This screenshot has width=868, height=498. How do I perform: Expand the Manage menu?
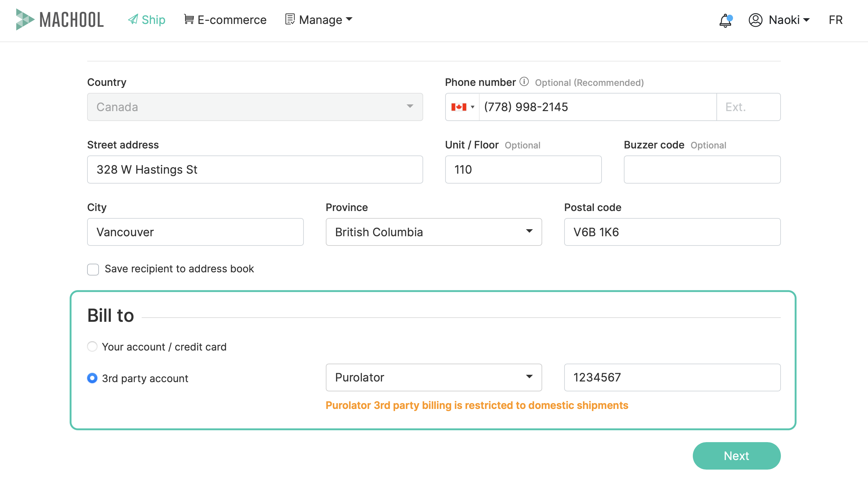[x=318, y=20]
